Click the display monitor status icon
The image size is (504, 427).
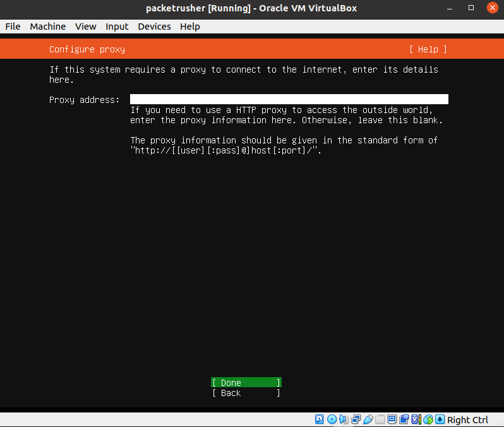point(392,419)
